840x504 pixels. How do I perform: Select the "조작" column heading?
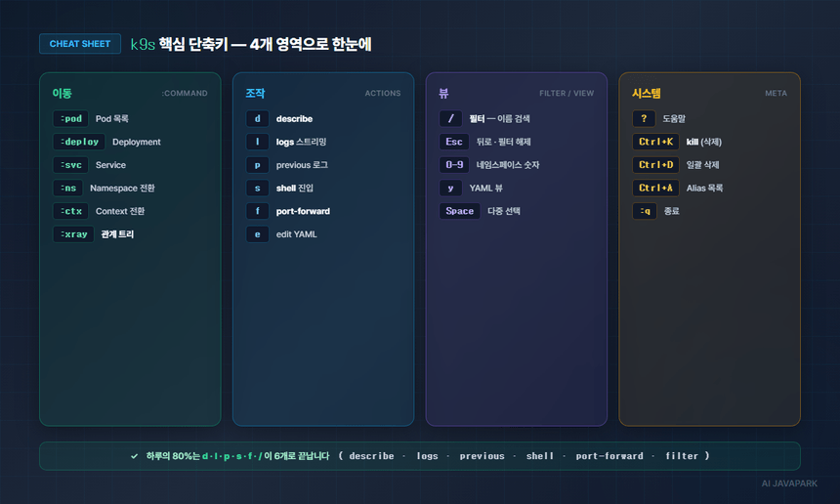(255, 93)
